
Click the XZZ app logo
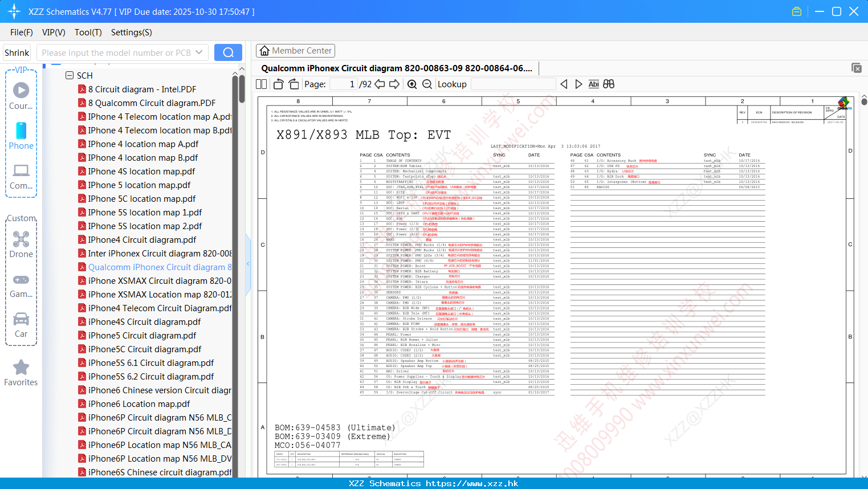[14, 11]
